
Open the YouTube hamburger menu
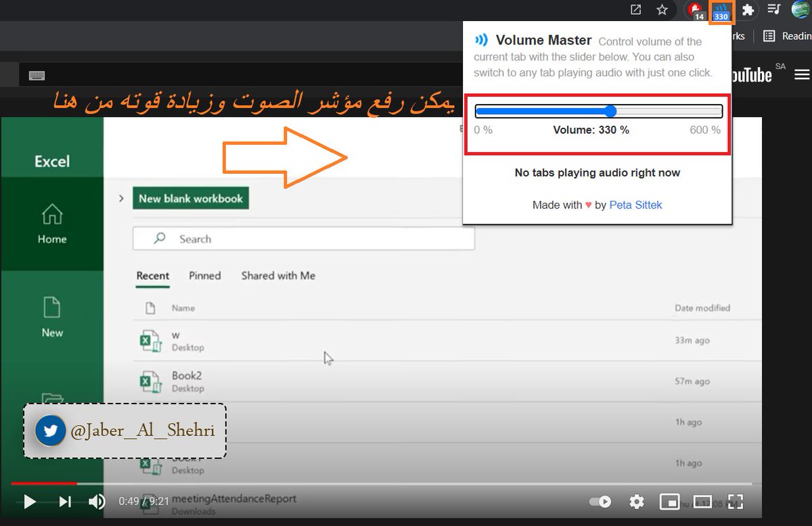(802, 74)
